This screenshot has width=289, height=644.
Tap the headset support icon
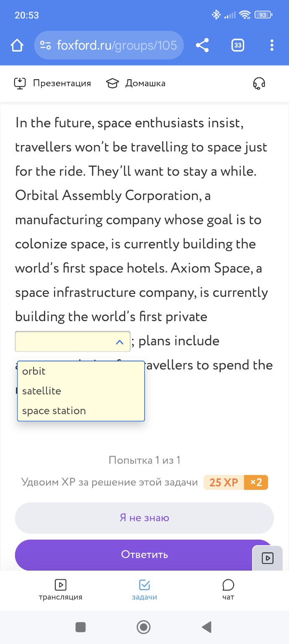click(259, 83)
